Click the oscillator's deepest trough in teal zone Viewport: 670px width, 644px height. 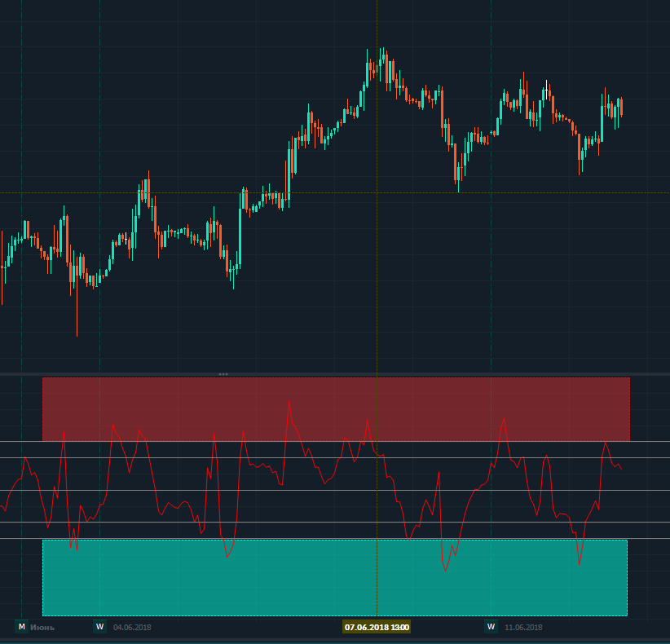(x=446, y=570)
